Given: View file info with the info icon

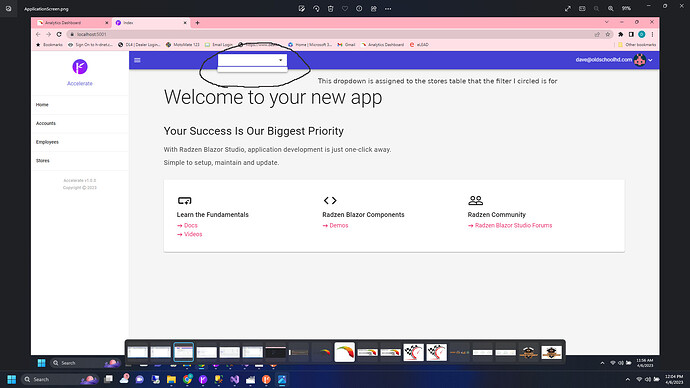Looking at the screenshot, I should pos(359,8).
